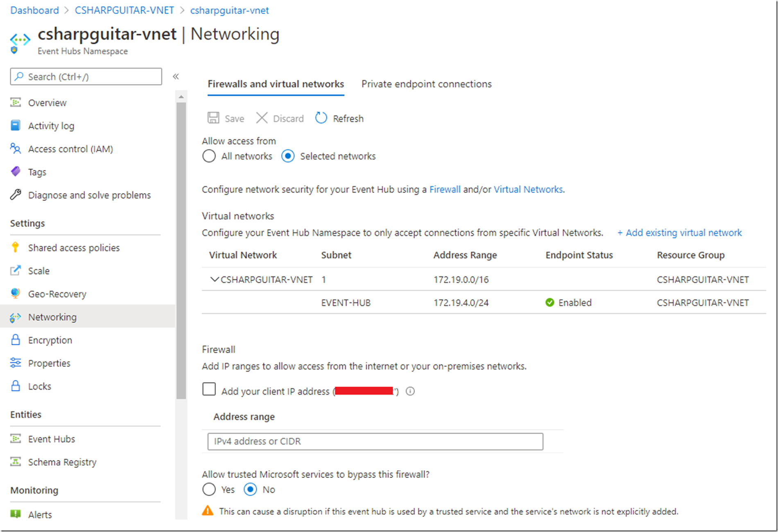Open the Virtual Networks help link
Image resolution: width=778 pixels, height=532 pixels.
pyautogui.click(x=528, y=189)
